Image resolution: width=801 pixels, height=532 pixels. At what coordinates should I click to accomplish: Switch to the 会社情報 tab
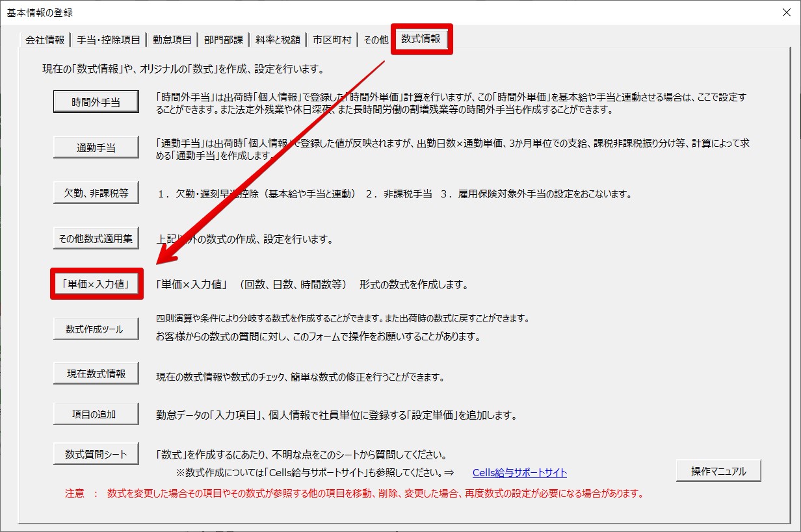tap(44, 40)
